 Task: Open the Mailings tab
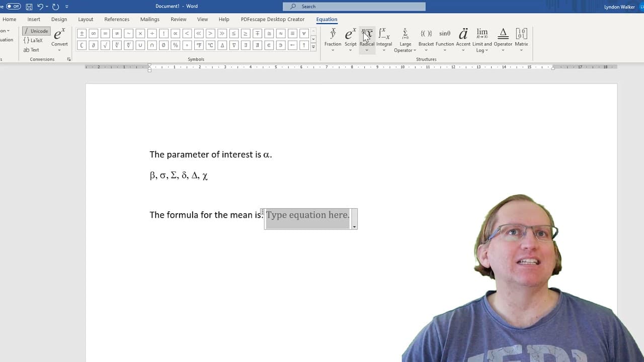pyautogui.click(x=150, y=19)
